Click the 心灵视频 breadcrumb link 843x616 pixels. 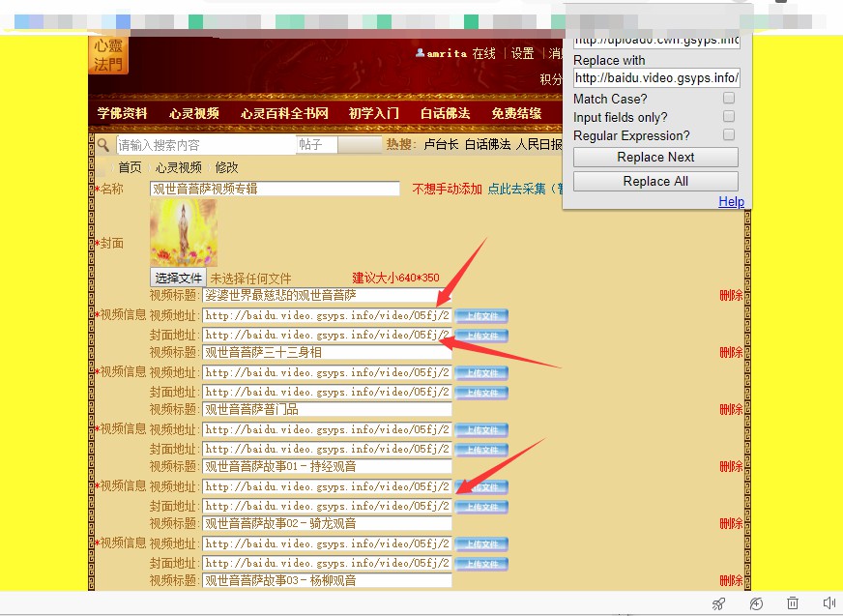179,167
